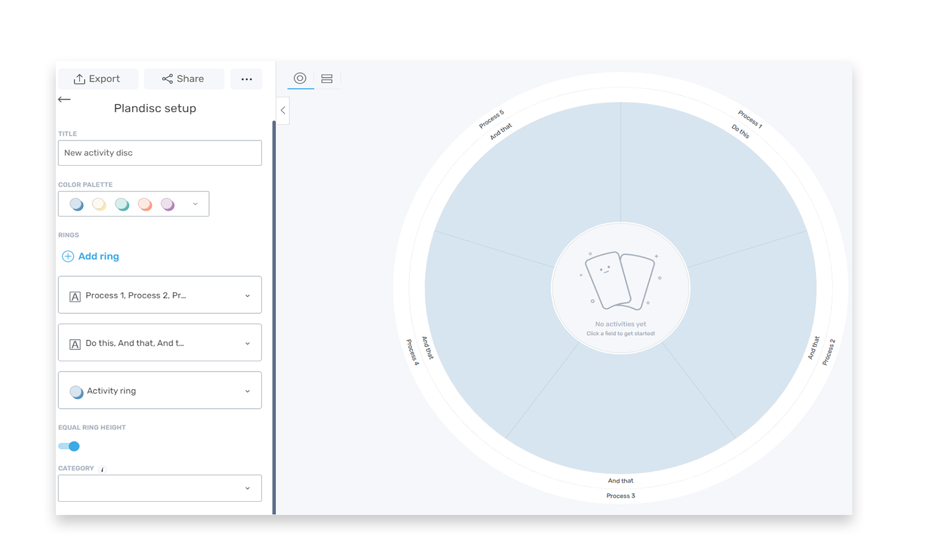This screenshot has width=937, height=560.
Task: Click the Activity ring color icon
Action: tap(76, 392)
